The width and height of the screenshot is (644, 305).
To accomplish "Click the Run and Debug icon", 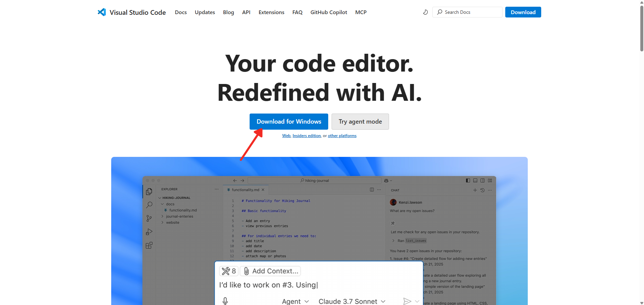I will 149,232.
